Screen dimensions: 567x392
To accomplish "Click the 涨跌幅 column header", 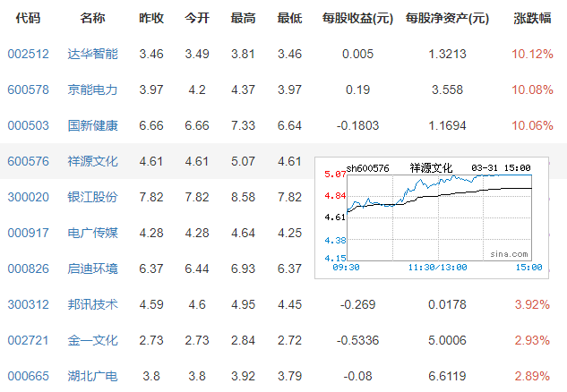I will [532, 18].
